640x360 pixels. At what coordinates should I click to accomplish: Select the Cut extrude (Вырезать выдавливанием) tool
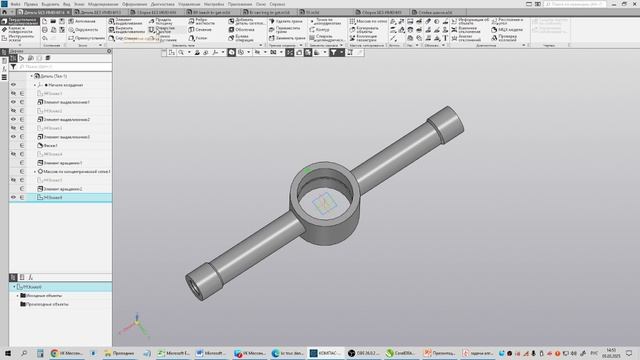[126, 30]
